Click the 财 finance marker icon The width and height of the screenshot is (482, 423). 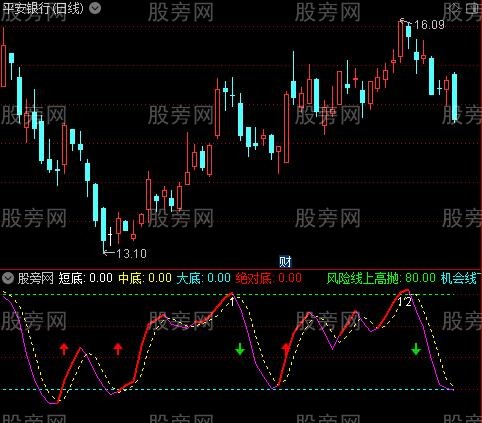[x=285, y=262]
